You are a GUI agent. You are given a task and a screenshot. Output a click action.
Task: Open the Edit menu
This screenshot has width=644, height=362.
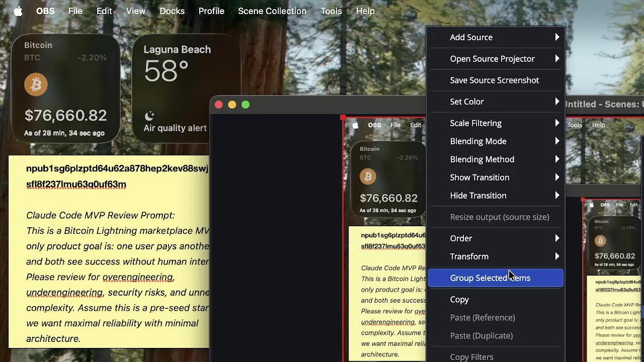(x=104, y=11)
